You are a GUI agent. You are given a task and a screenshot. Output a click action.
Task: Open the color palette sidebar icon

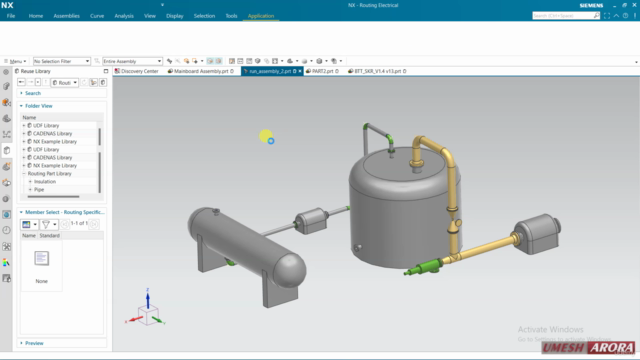[x=7, y=262]
